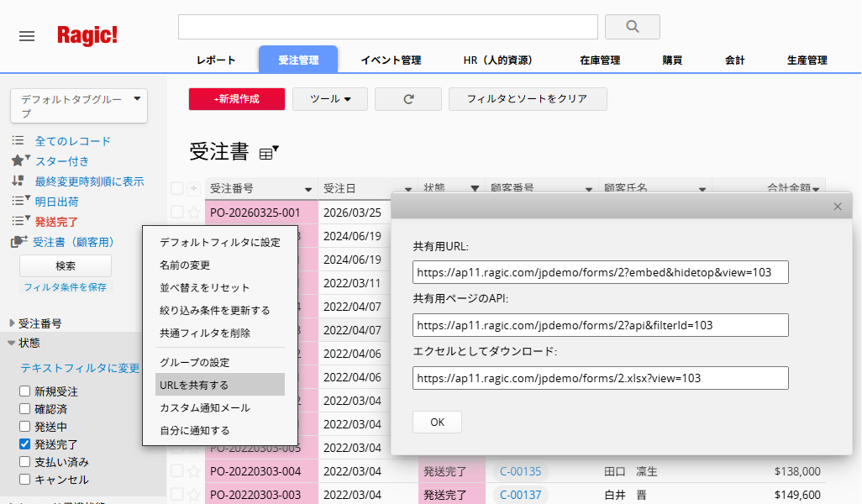Image resolution: width=862 pixels, height=504 pixels.
Task: Switch to the イベント管理 tab
Action: (391, 60)
